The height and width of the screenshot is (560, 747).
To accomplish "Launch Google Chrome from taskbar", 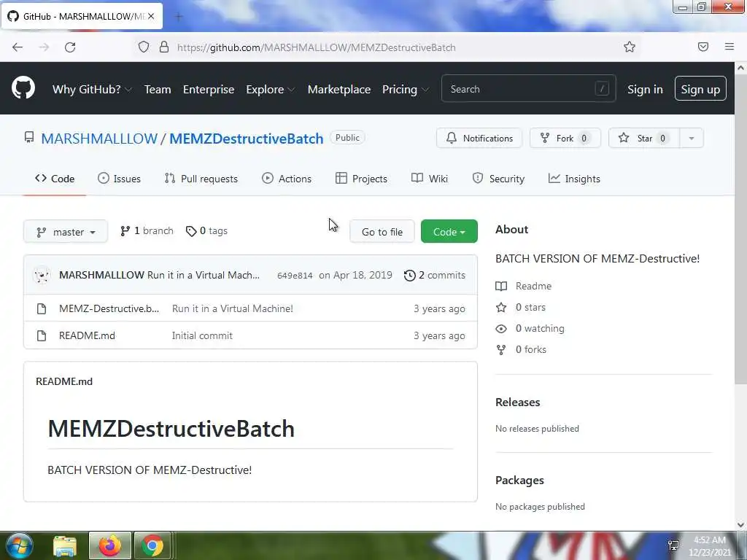I will 152,545.
